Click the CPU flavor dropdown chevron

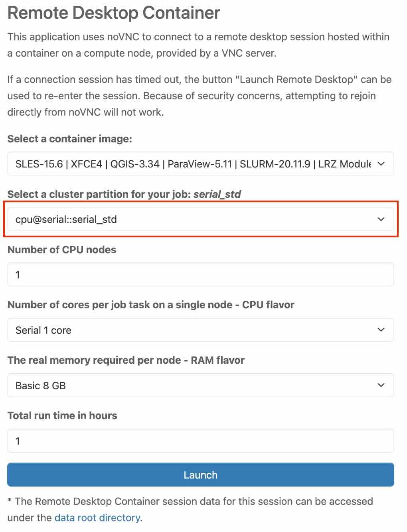(x=381, y=330)
